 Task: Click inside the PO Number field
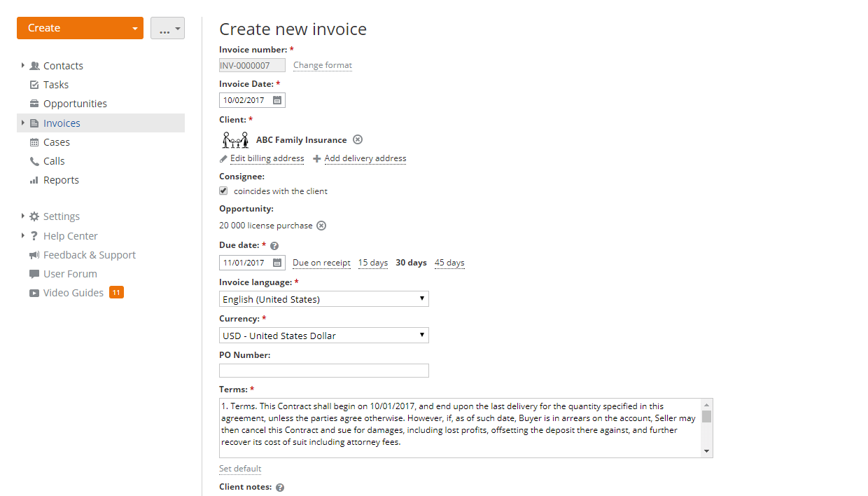323,370
